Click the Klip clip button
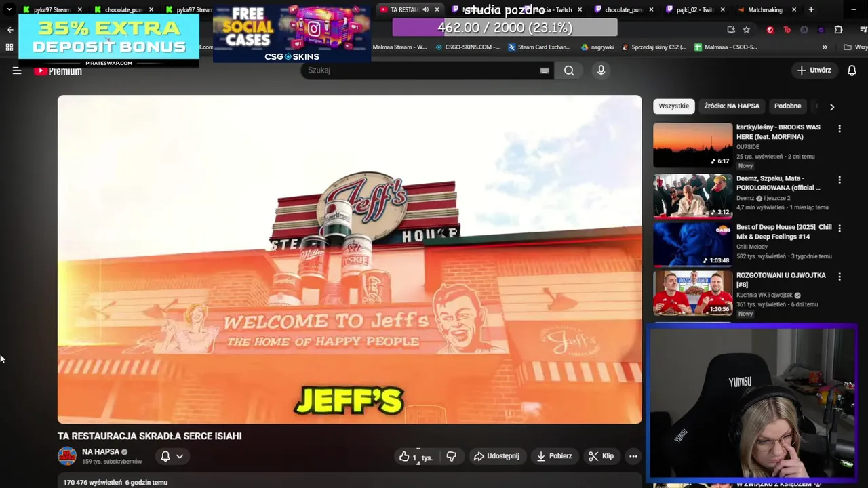The image size is (868, 488). point(601,456)
